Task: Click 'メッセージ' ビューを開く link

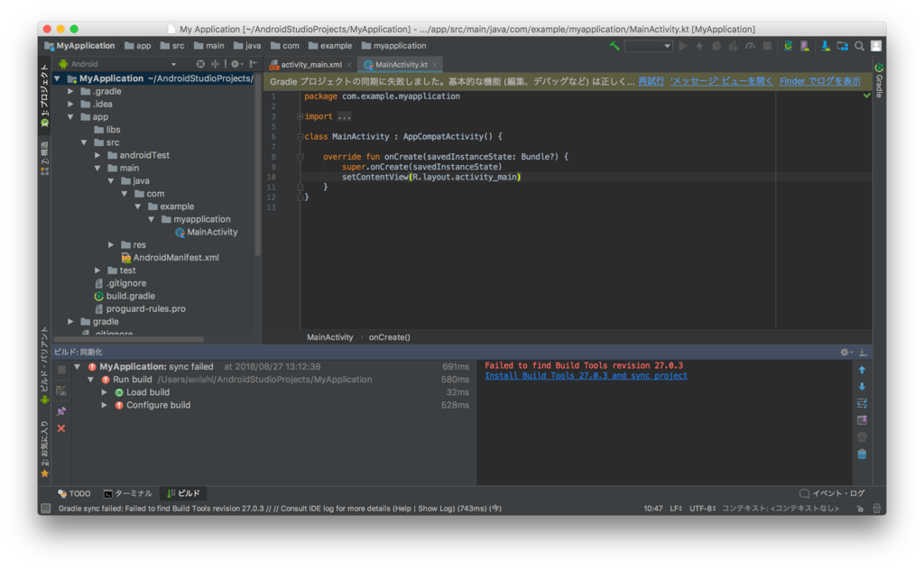Action: pos(721,81)
